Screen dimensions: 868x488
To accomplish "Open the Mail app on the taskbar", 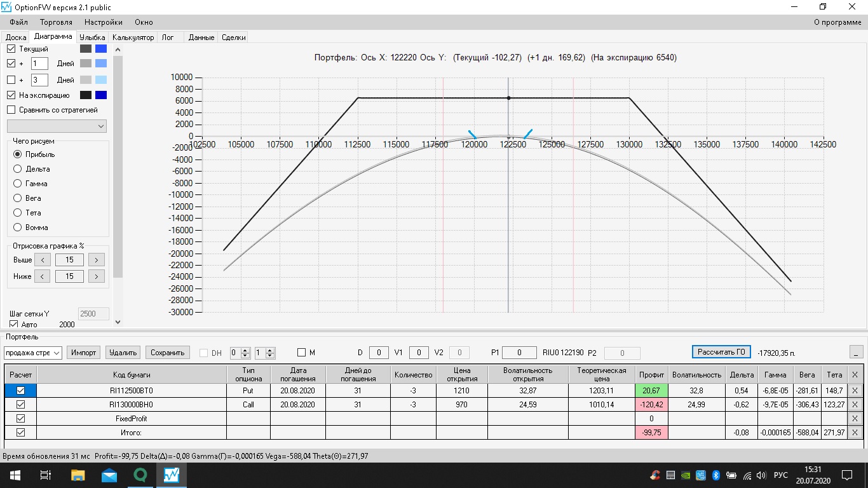I will point(109,475).
